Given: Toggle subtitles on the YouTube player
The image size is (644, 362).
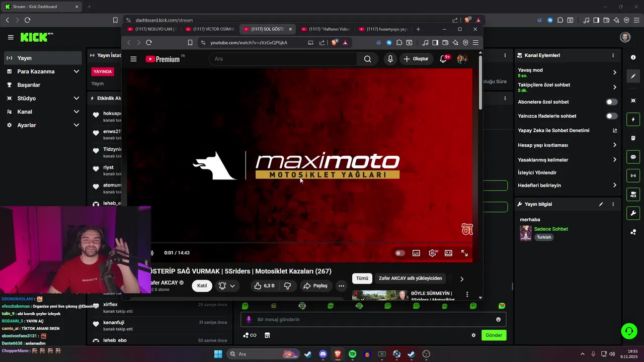Looking at the screenshot, I should pyautogui.click(x=416, y=253).
